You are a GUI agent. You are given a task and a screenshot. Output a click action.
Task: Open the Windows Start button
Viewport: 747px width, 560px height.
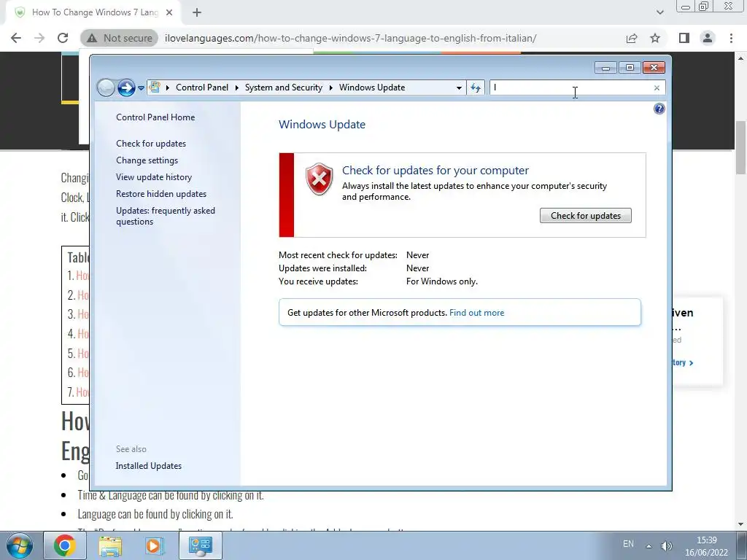point(20,545)
